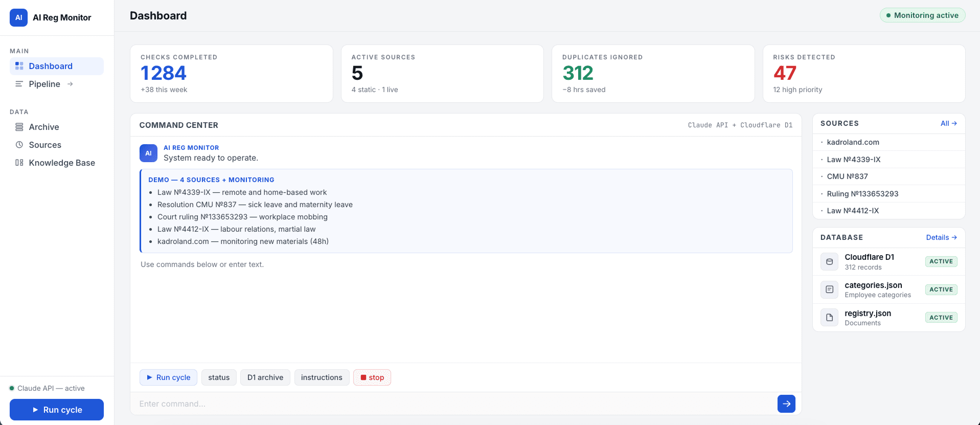
Task: Click the Monitoring active status badge
Action: coord(922,15)
